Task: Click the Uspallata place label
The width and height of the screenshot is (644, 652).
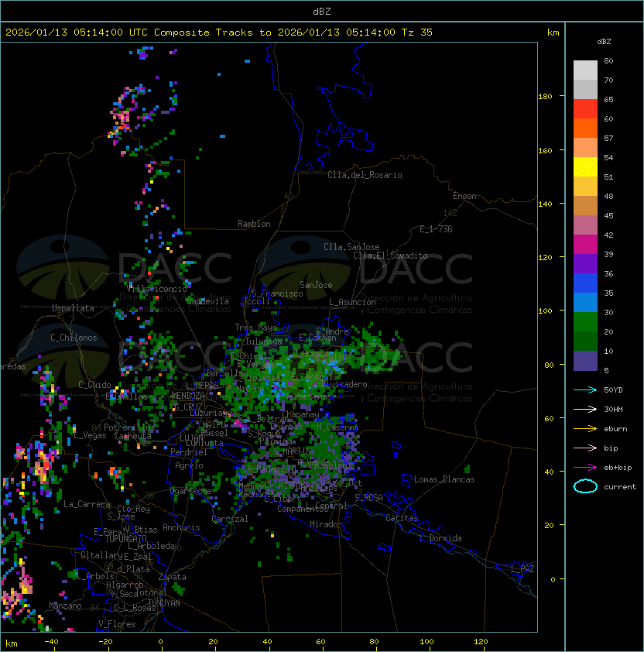Action: 73,308
